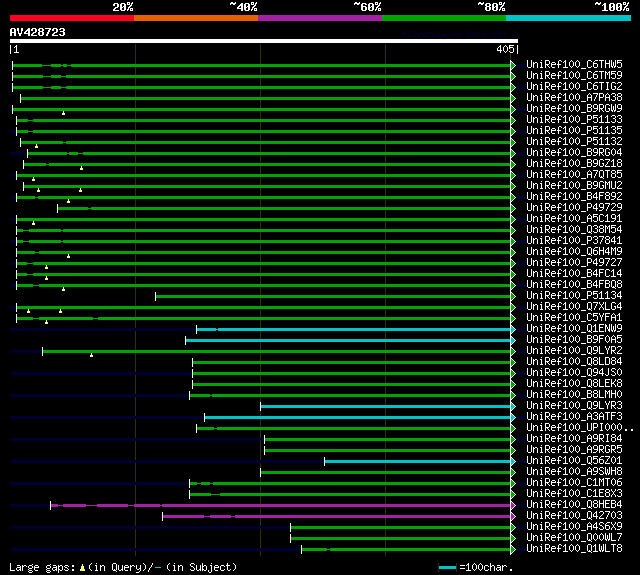Select the UniRef100_Q42703 label
Image resolution: width=640 pixels, height=575 pixels.
574,516
